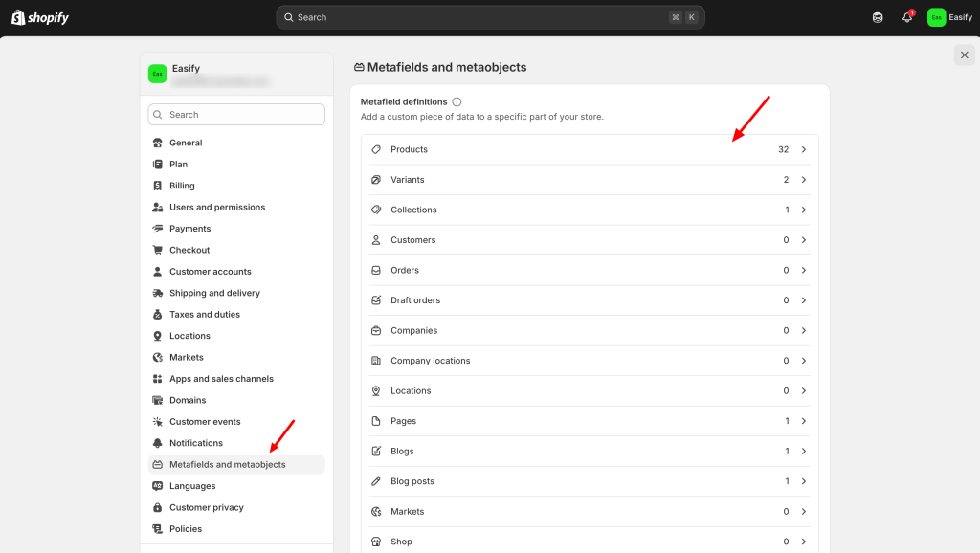Open Collections definitions via its chevron
The height and width of the screenshot is (553, 980).
[803, 210]
